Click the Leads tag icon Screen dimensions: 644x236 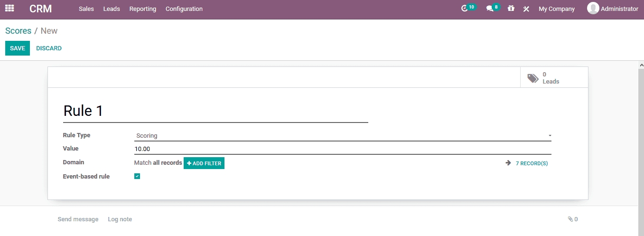click(533, 78)
